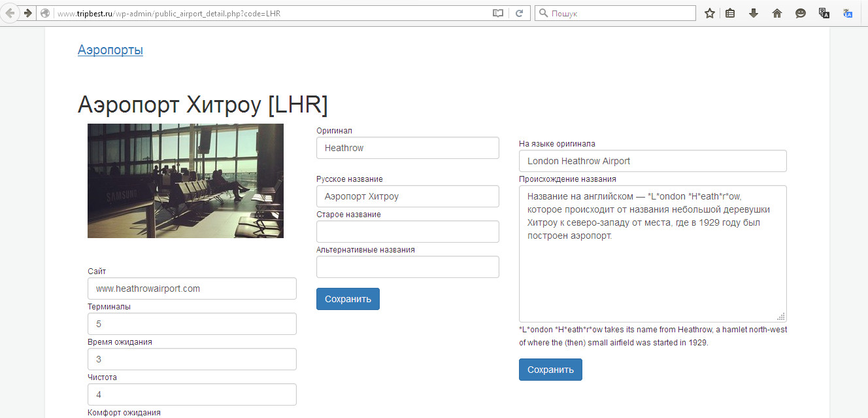Go back to the previous page
The height and width of the screenshot is (418, 868).
pyautogui.click(x=10, y=13)
